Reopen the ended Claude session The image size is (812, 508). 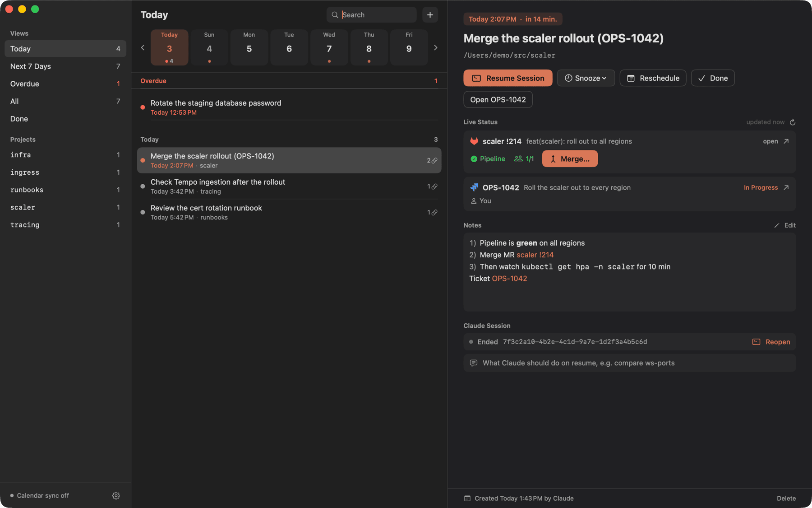[771, 342]
